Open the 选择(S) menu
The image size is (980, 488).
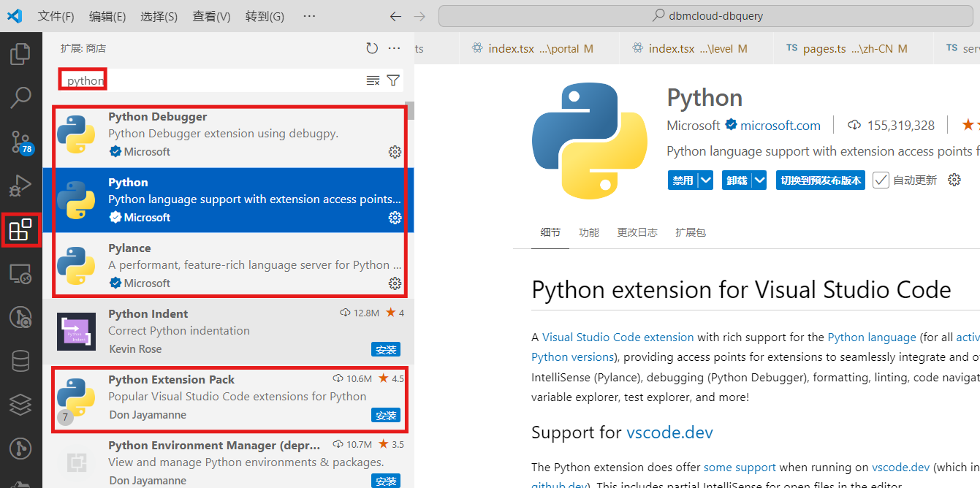(159, 16)
